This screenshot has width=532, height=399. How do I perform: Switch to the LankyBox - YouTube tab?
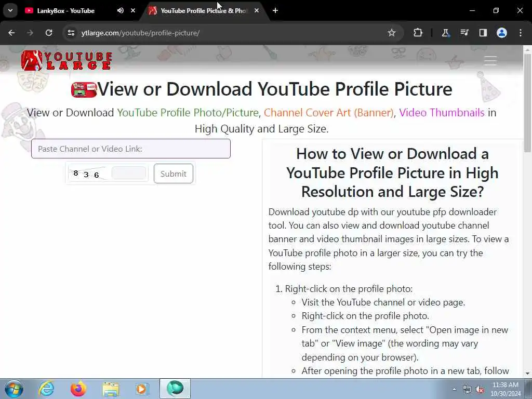[x=65, y=10]
